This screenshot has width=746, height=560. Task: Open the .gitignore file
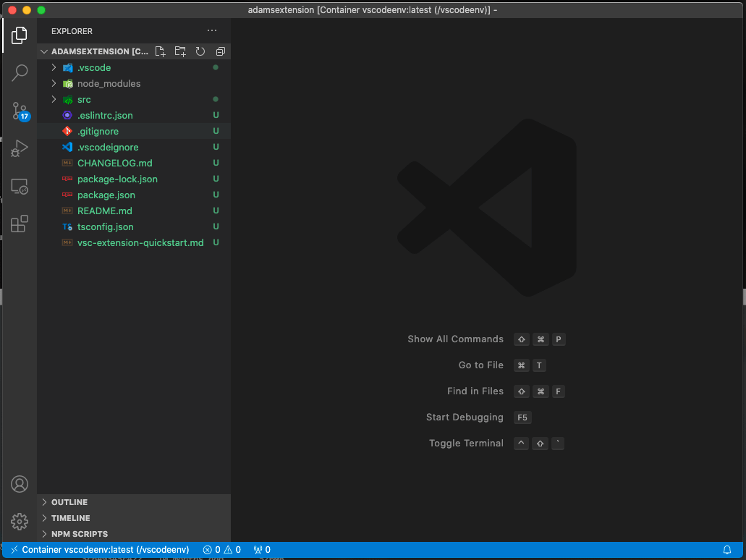tap(134, 131)
